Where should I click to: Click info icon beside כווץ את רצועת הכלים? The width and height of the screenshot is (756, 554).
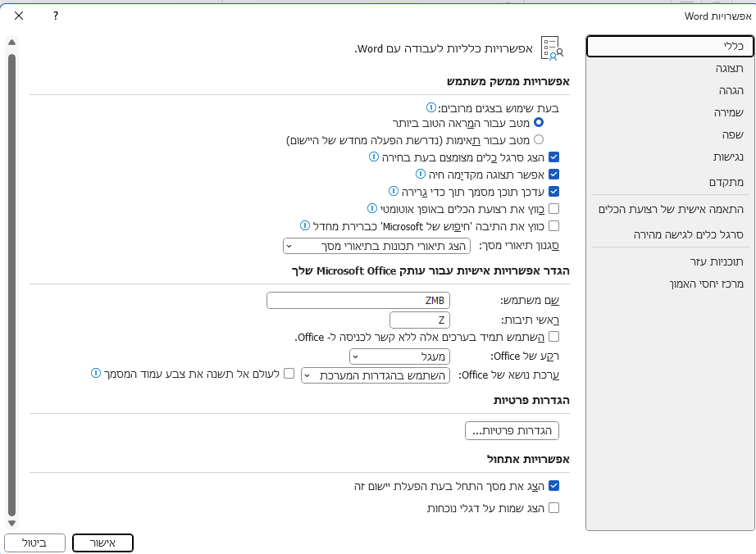(371, 208)
